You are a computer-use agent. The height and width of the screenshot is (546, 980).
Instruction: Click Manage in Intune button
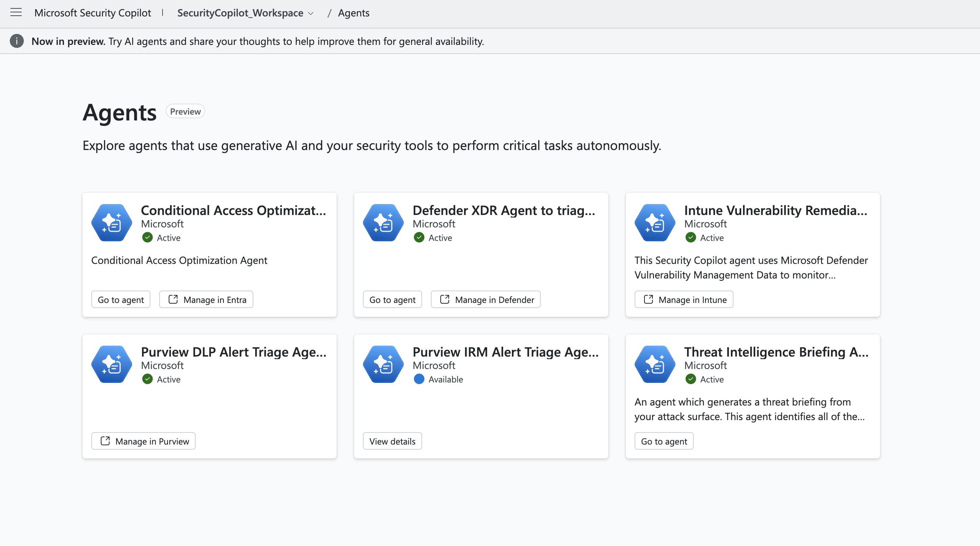coord(684,300)
